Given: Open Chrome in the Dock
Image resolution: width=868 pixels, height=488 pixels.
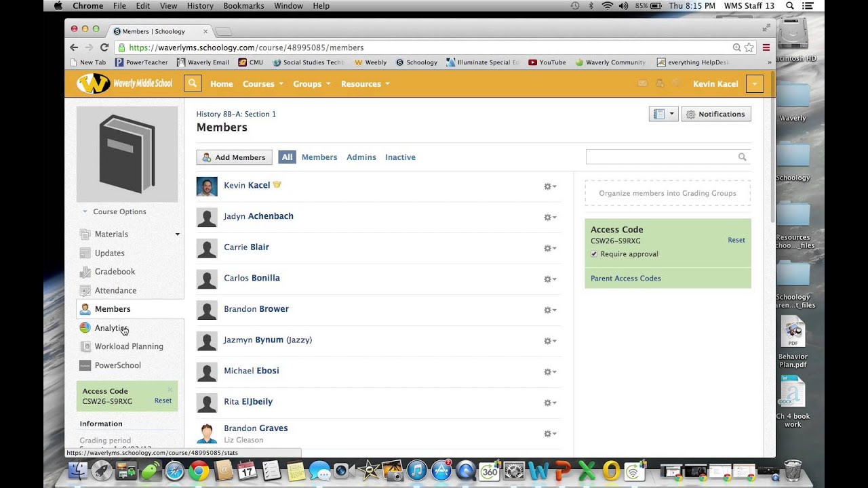Looking at the screenshot, I should tap(199, 470).
